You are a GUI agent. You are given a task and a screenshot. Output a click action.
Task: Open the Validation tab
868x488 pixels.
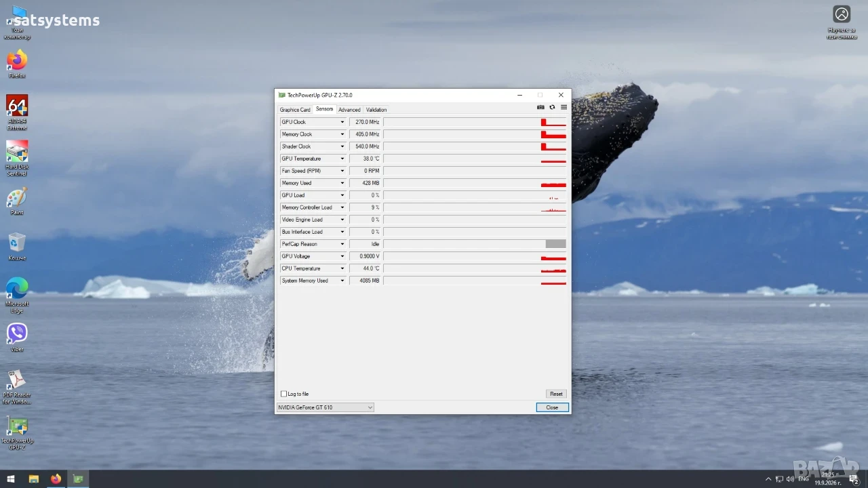pos(376,110)
